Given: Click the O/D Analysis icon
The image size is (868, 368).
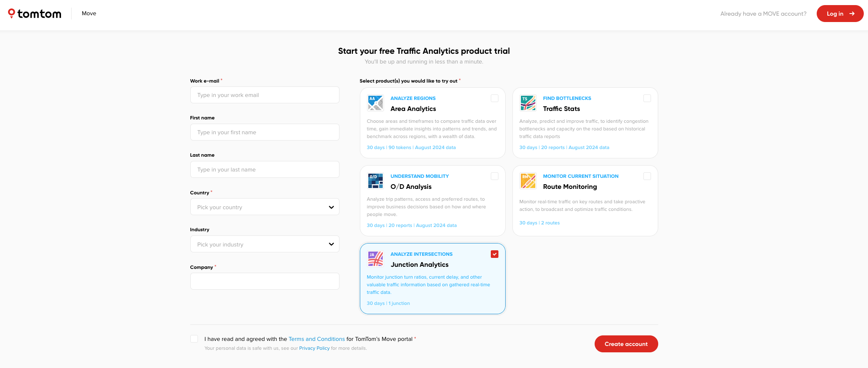Looking at the screenshot, I should coord(376,181).
